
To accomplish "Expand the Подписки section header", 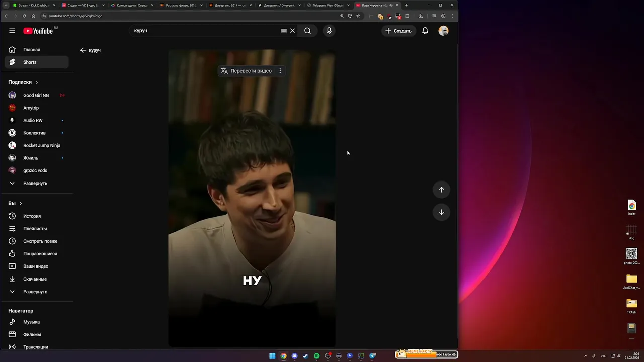I will (23, 82).
